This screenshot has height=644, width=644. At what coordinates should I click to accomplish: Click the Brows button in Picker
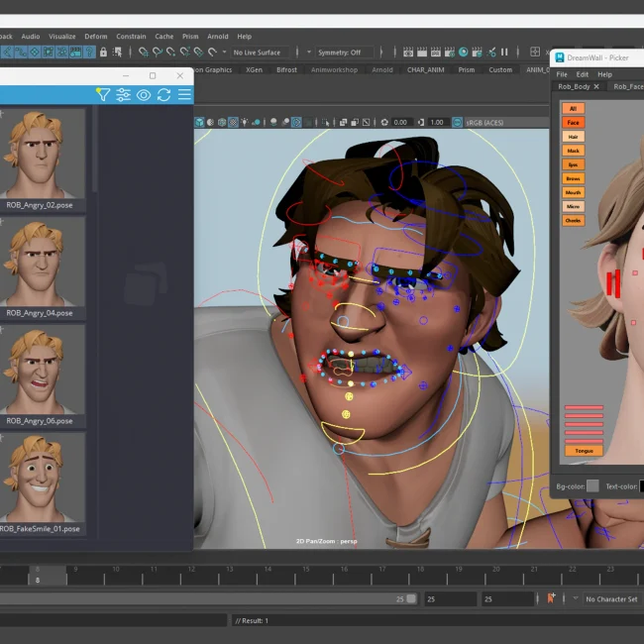coord(573,178)
